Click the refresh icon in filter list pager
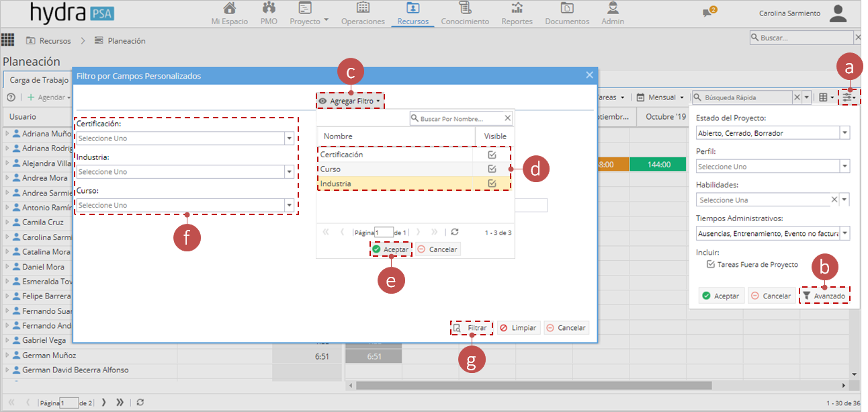 [x=455, y=232]
